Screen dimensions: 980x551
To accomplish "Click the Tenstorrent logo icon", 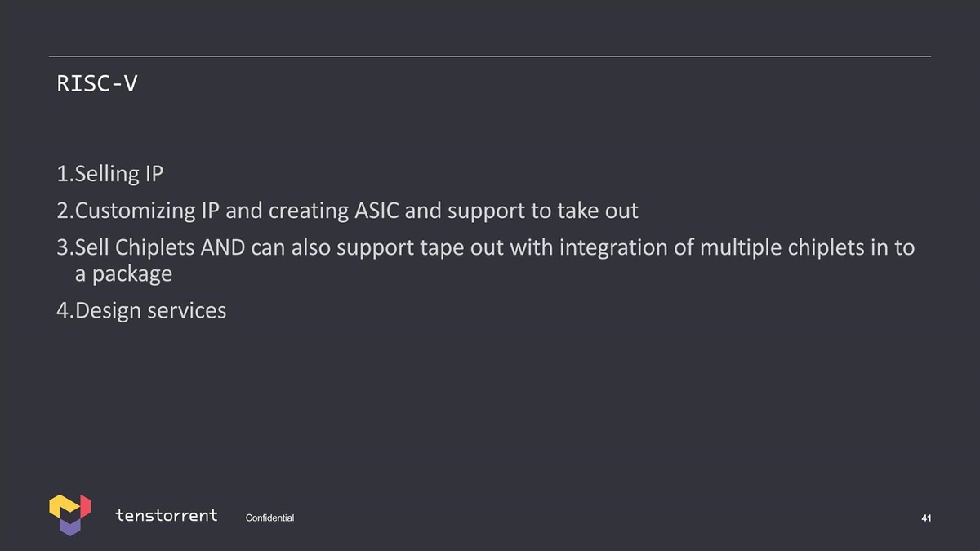I will click(x=70, y=515).
